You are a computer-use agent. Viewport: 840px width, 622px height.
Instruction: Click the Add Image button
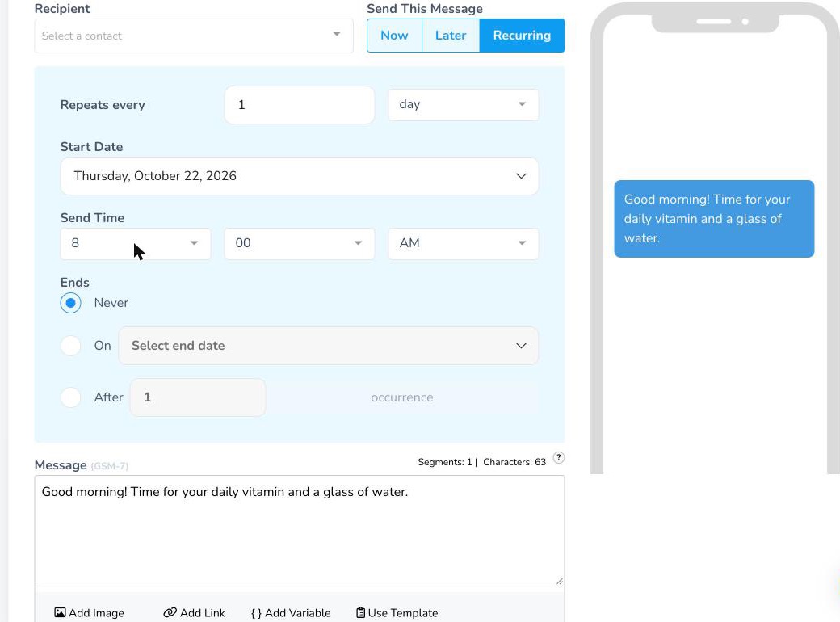(x=90, y=613)
